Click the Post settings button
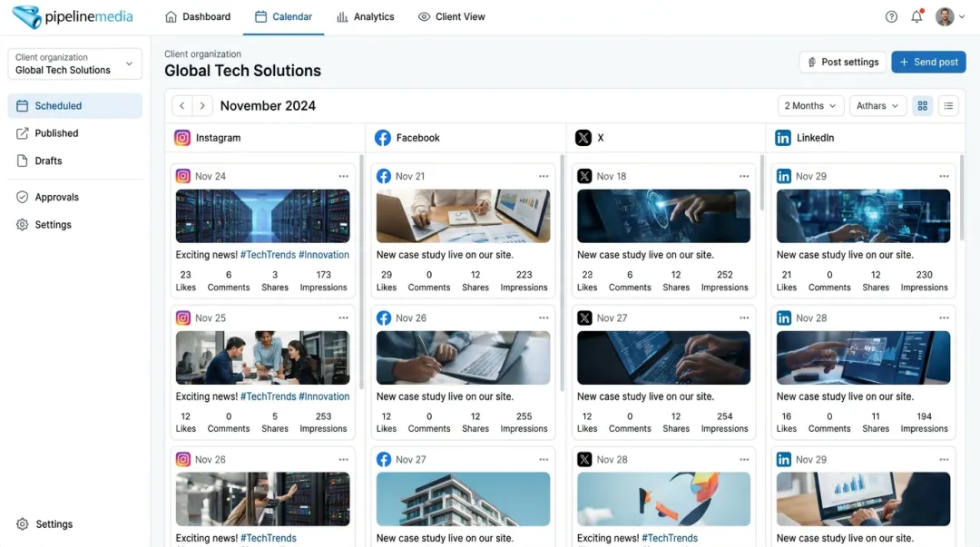This screenshot has width=980, height=547. (842, 62)
